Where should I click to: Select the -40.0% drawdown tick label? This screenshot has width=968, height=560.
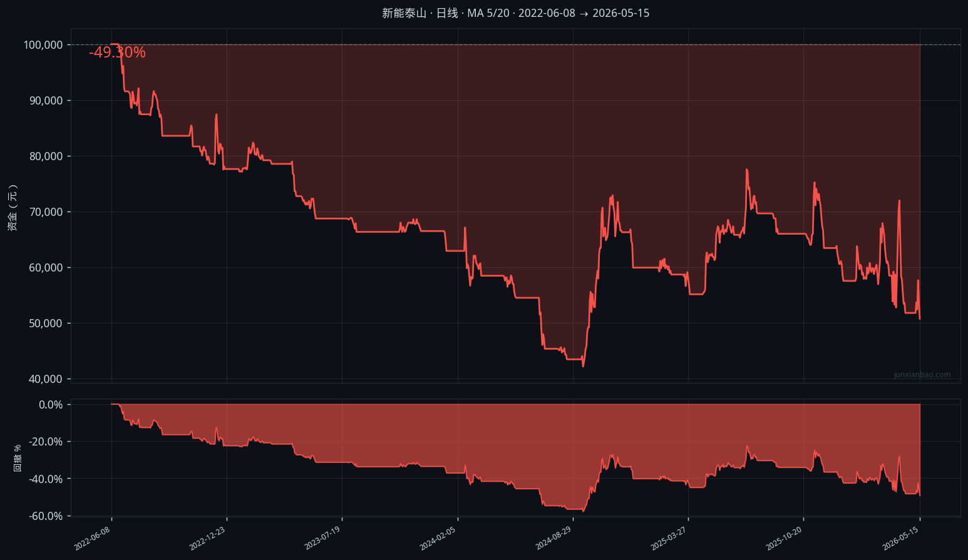tap(46, 479)
